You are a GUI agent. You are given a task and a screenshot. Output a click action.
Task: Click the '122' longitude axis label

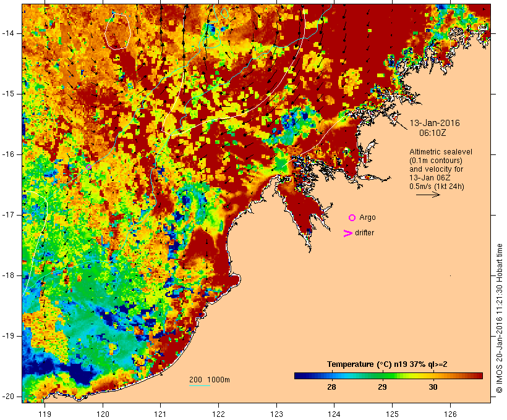tap(219, 414)
